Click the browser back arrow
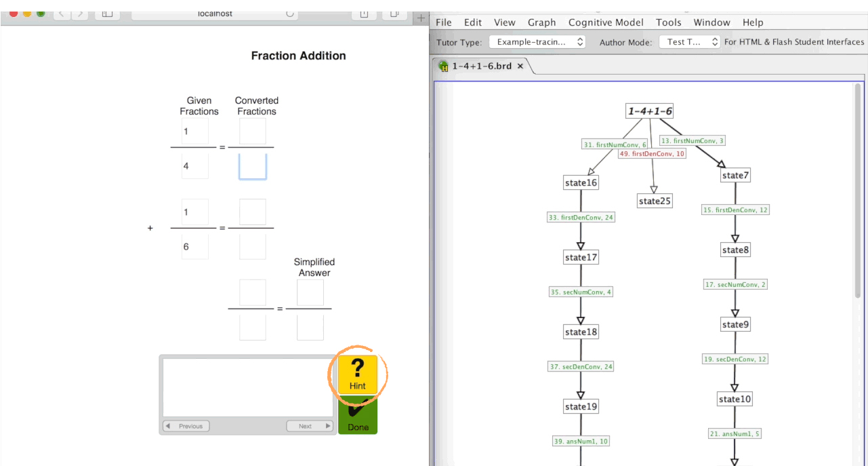868x466 pixels. pos(62,14)
